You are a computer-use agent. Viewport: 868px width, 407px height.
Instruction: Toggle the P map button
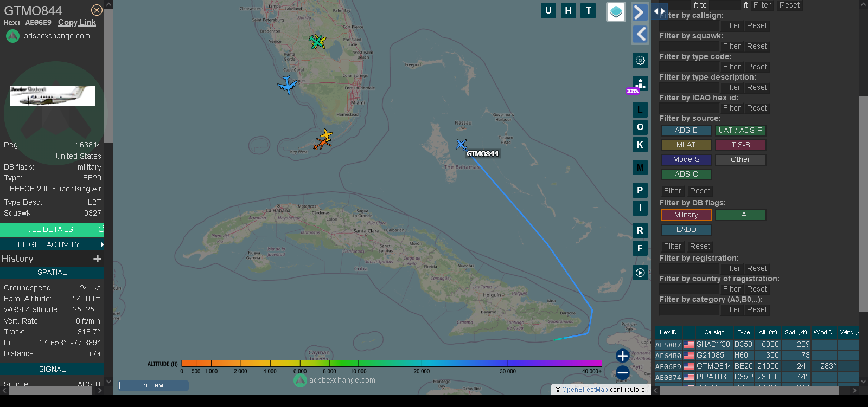pos(640,190)
